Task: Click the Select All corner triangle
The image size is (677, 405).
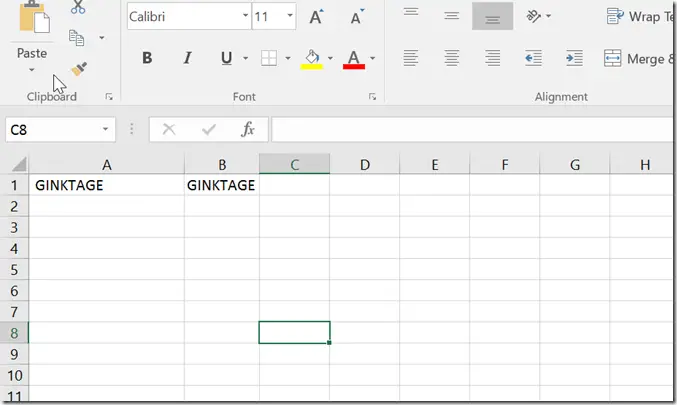Action: (x=19, y=165)
